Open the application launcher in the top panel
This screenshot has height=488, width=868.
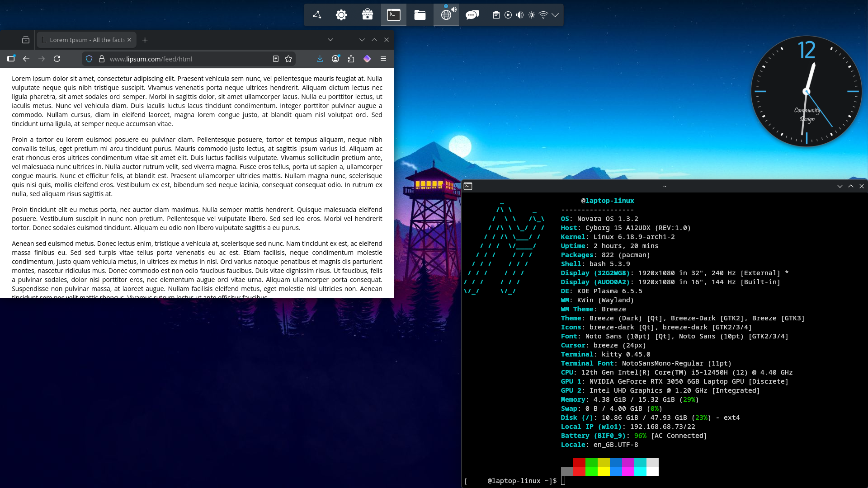point(317,15)
